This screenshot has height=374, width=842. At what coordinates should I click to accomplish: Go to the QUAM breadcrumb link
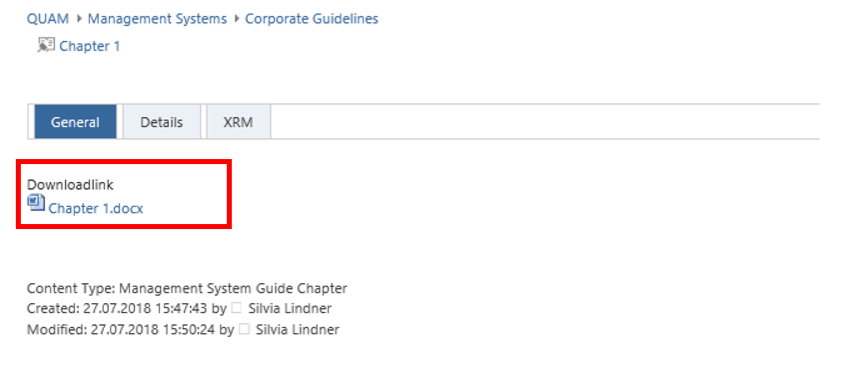pyautogui.click(x=48, y=19)
